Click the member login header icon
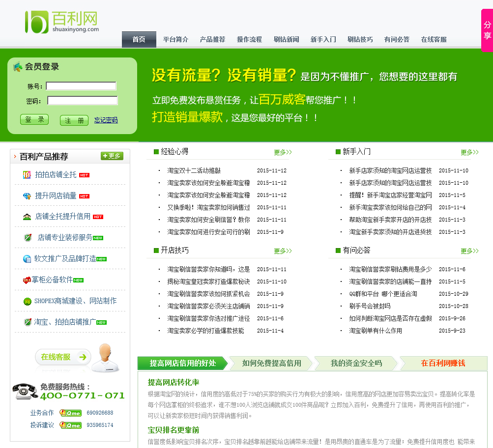This screenshot has height=448, width=493. coord(18,67)
